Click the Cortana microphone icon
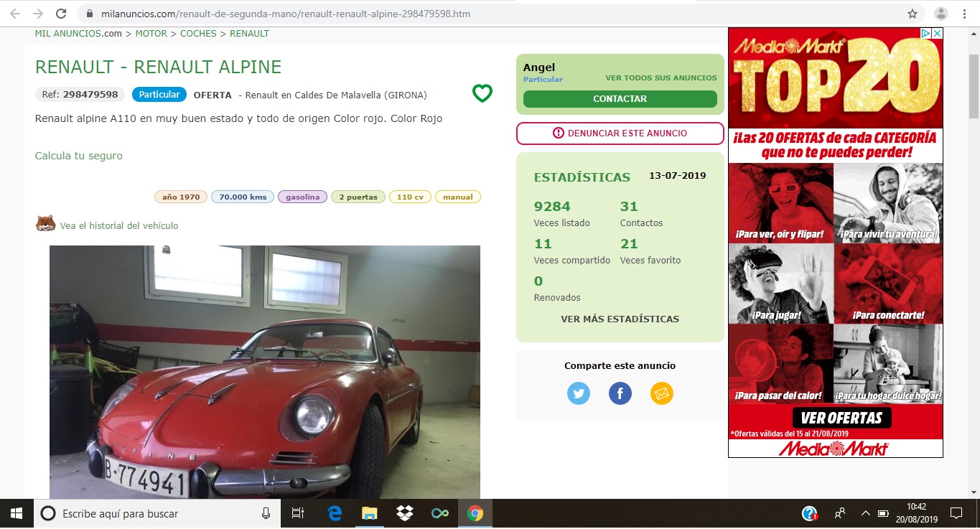This screenshot has height=529, width=980. tap(266, 513)
